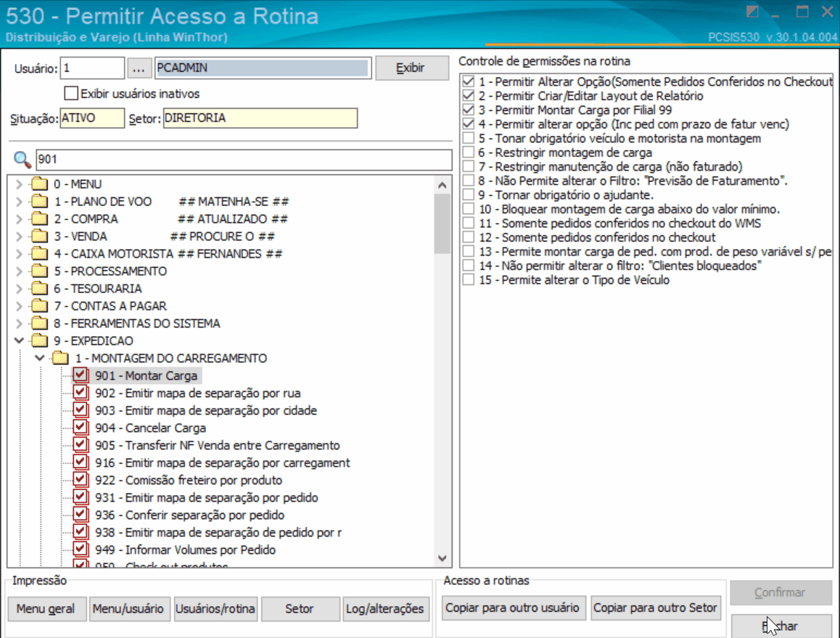Click the folder icon of 7 - CONTAS A PAGAR
Viewport: 840px width, 638px height.
pyautogui.click(x=39, y=306)
